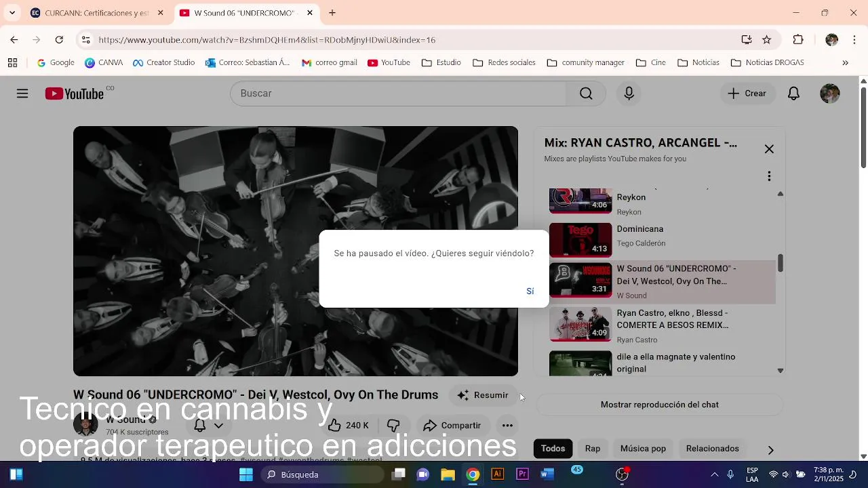868x488 pixels.
Task: Open the correo gmail bookmark
Action: point(330,63)
